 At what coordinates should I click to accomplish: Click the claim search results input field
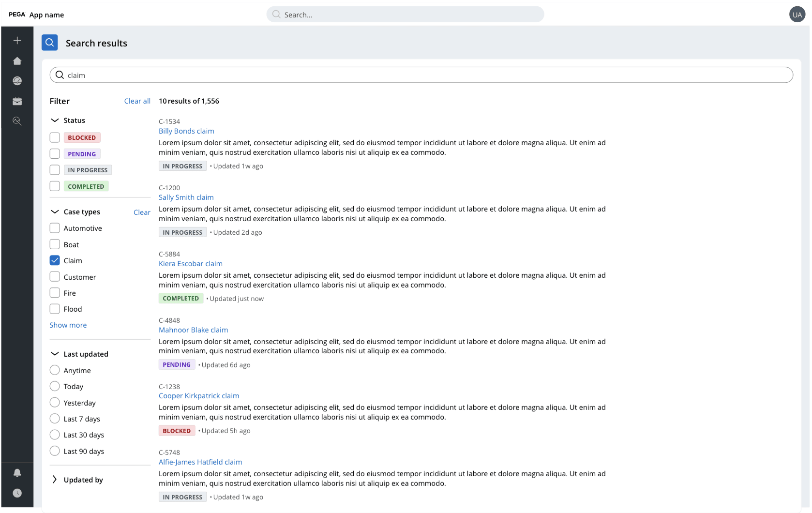(x=421, y=75)
